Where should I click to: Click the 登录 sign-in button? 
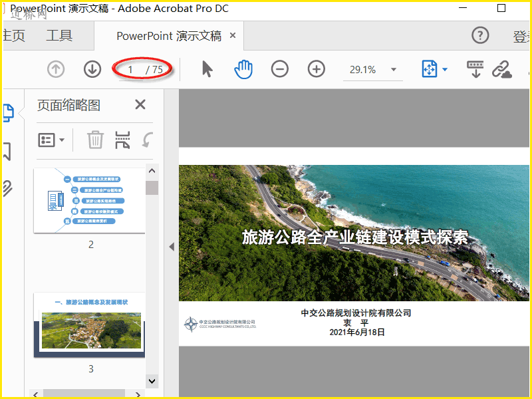click(x=522, y=37)
